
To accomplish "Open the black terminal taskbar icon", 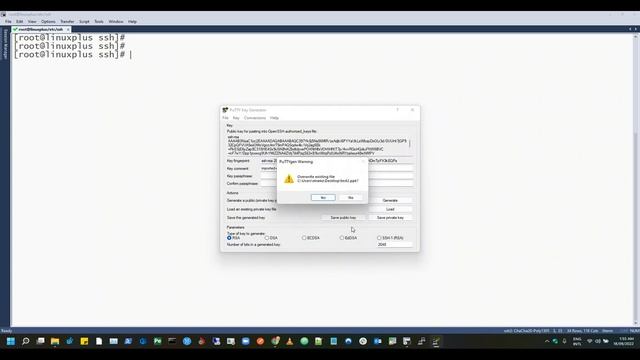I will pos(172,340).
